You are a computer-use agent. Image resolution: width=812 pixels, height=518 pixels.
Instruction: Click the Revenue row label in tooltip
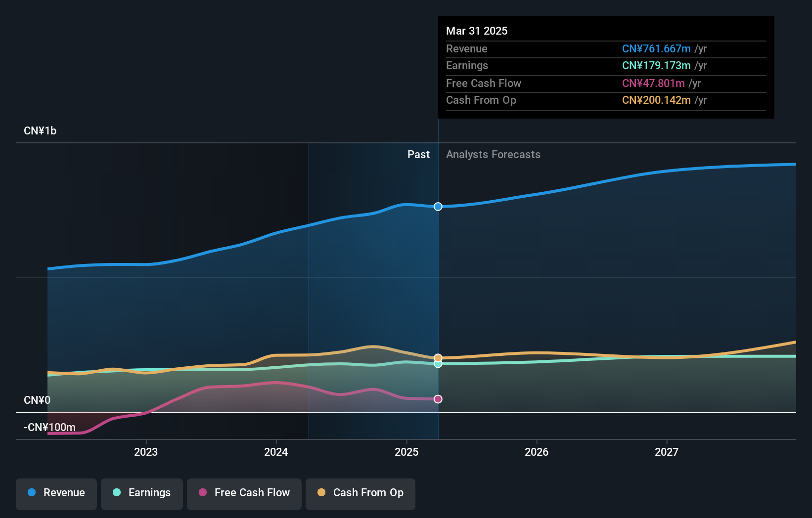coord(467,48)
